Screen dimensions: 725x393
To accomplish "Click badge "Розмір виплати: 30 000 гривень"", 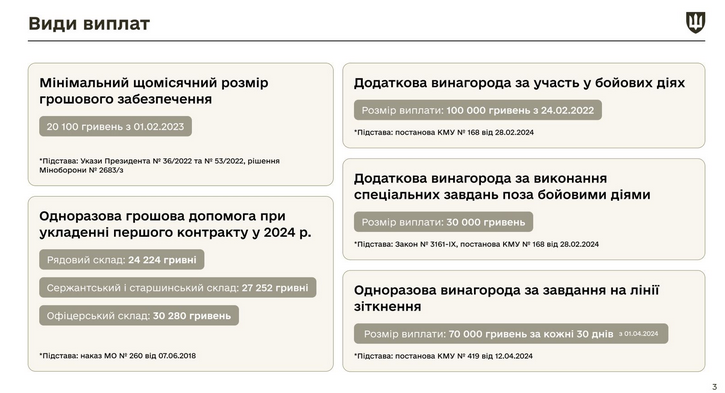I will point(443,222).
